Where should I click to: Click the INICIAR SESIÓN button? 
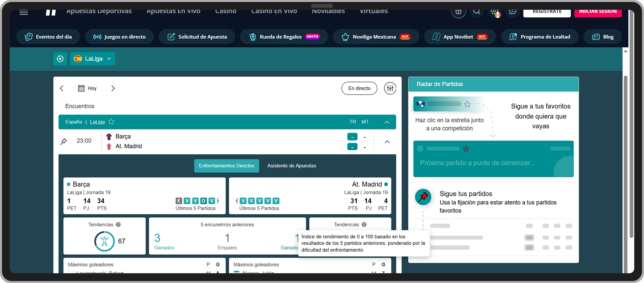[x=597, y=12]
